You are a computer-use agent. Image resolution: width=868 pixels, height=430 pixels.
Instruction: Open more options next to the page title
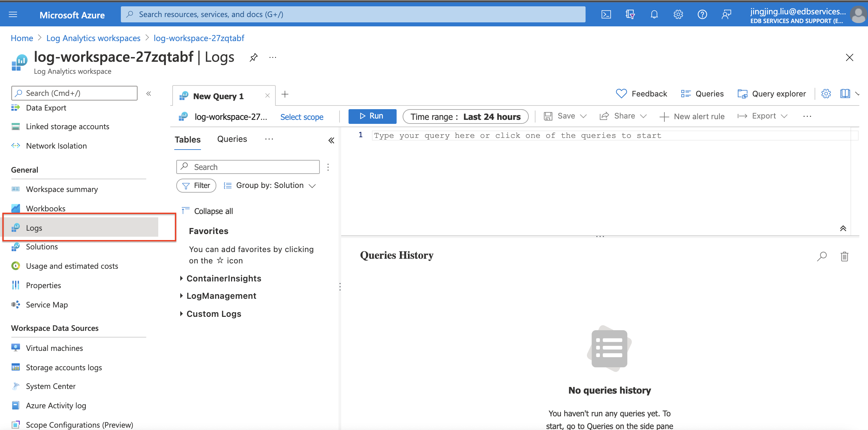point(273,58)
